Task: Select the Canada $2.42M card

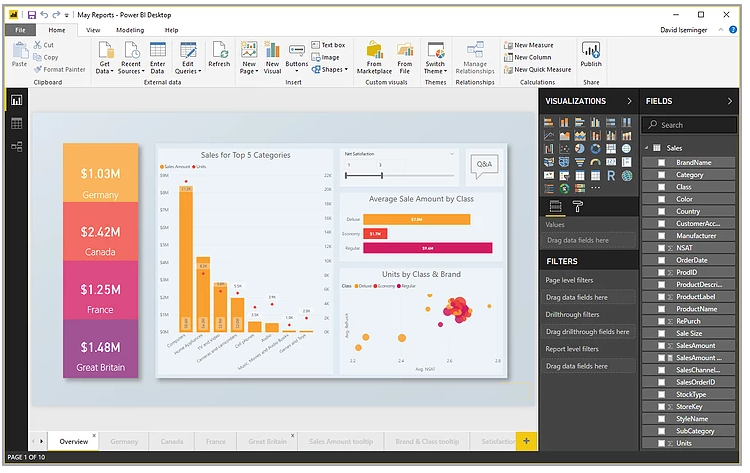Action: 100,231
